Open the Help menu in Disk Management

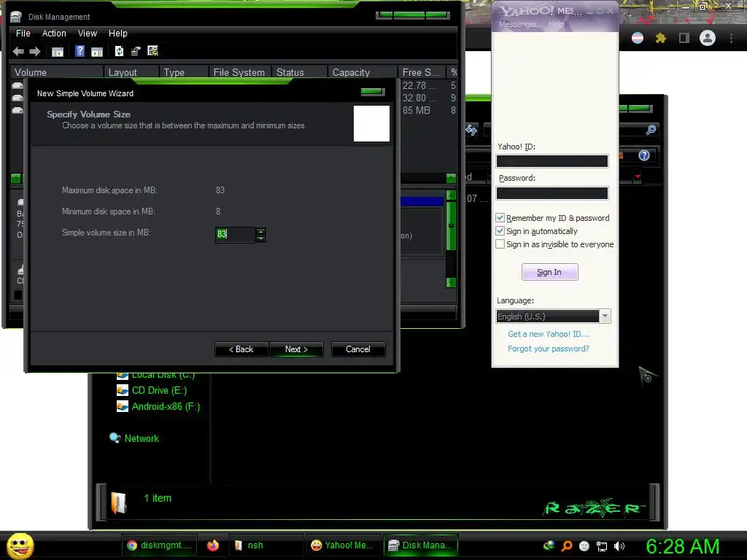click(117, 34)
